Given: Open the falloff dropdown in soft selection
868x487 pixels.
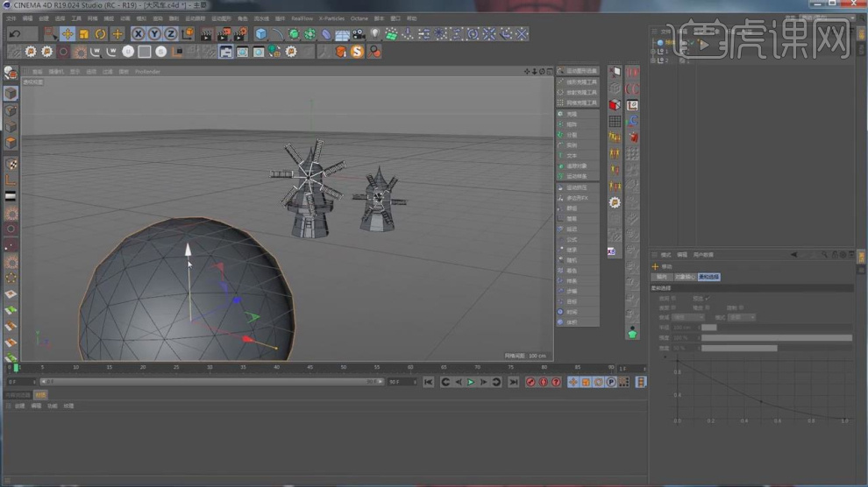Looking at the screenshot, I should coord(687,317).
